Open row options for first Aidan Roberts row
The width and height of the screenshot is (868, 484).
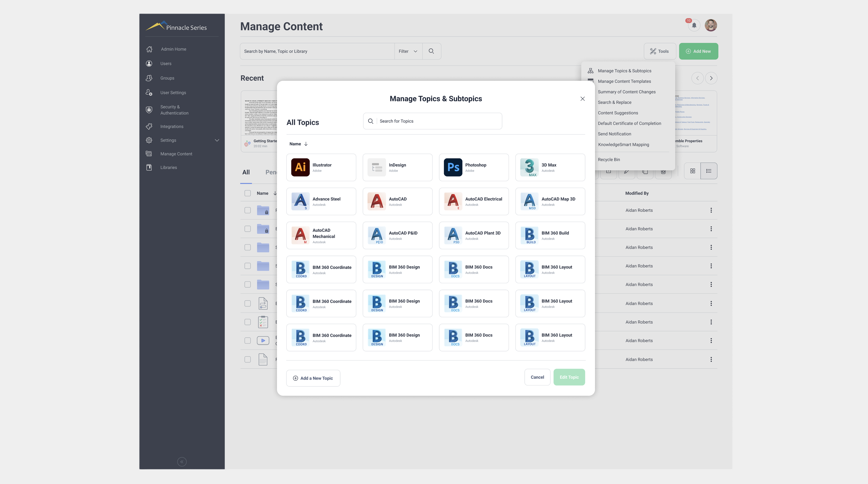point(711,210)
